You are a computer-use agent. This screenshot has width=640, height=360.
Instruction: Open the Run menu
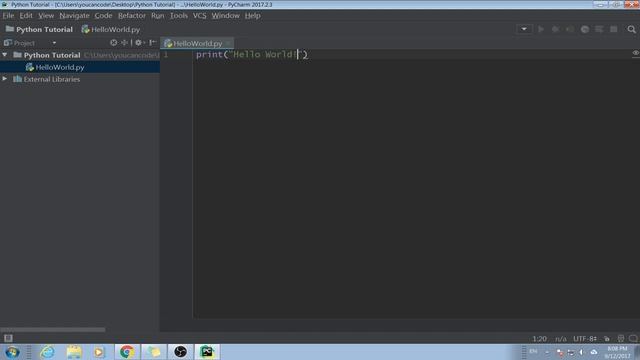tap(158, 16)
